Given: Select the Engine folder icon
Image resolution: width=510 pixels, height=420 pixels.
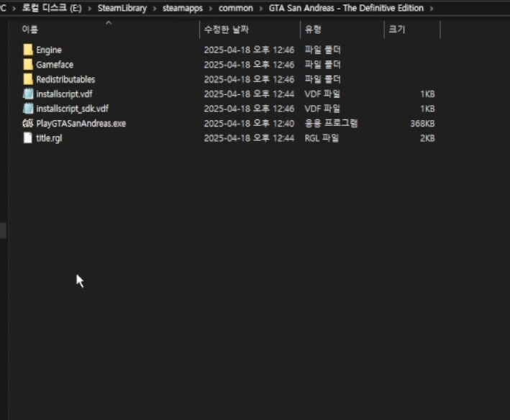Looking at the screenshot, I should coord(28,50).
